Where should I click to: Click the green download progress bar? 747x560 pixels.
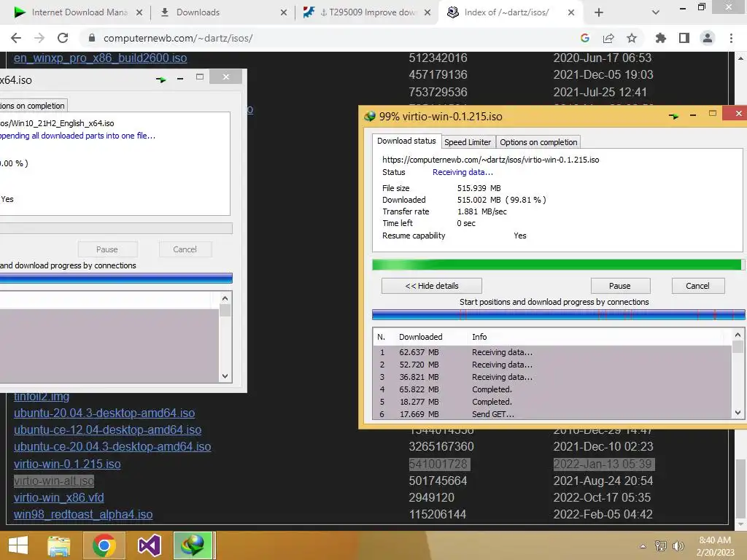557,265
